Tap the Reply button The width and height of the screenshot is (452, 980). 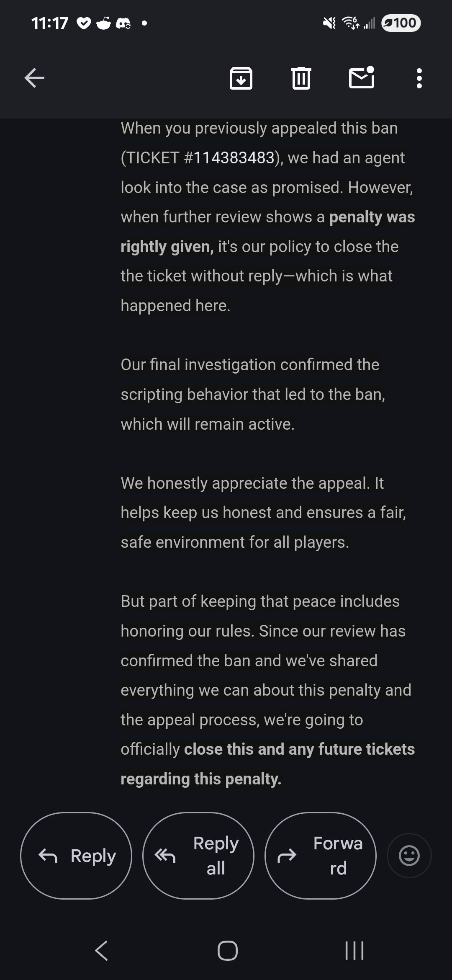[x=76, y=856]
